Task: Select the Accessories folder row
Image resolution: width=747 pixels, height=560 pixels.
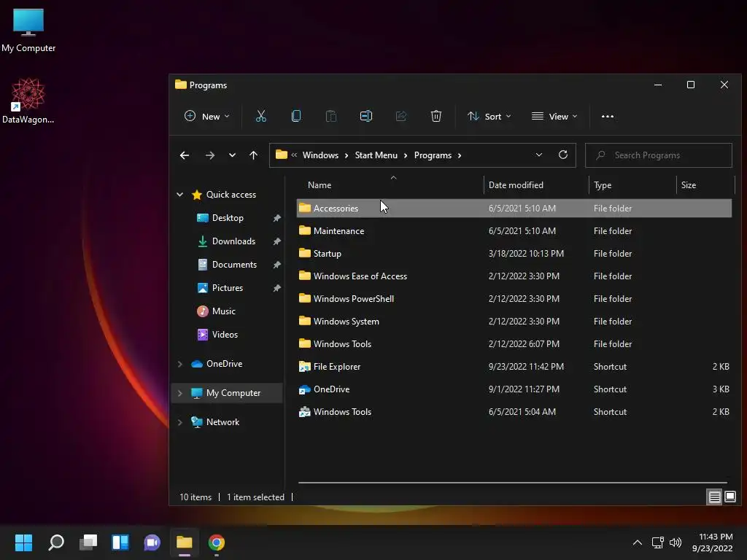Action: [x=514, y=208]
